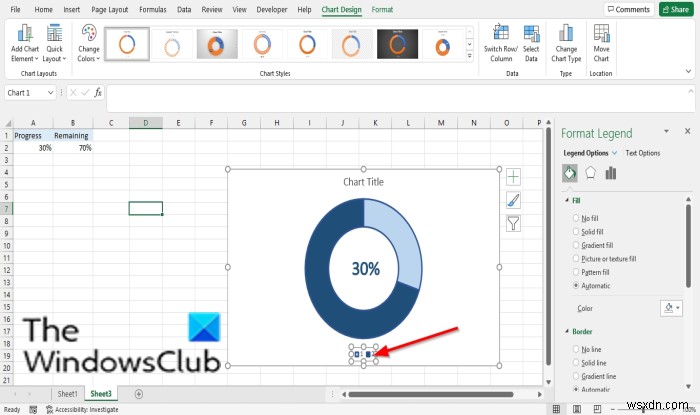
Task: Switch to Page Break Preview icon
Action: click(x=597, y=409)
